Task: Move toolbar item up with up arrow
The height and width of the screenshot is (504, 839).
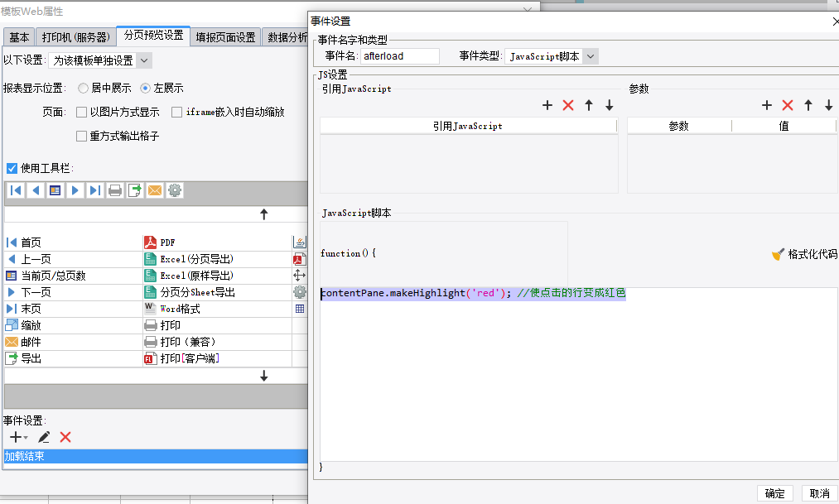Action: click(264, 214)
